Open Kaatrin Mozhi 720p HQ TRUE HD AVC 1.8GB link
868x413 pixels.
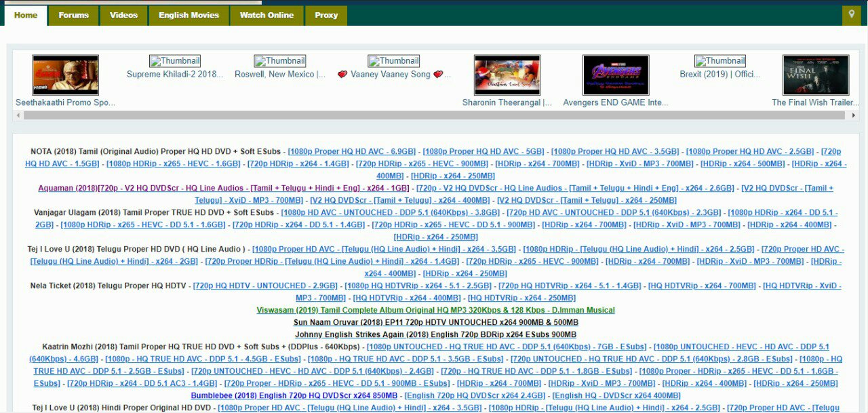[536, 372]
